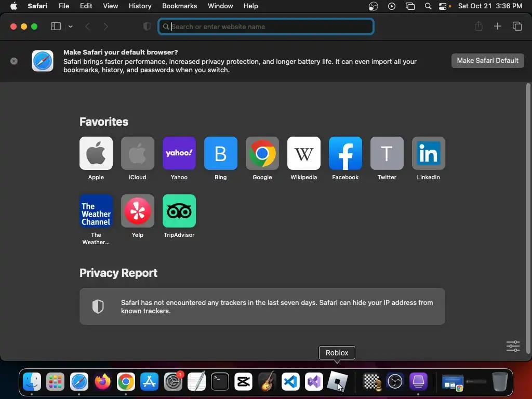Open the Bookmarks menu

(179, 6)
